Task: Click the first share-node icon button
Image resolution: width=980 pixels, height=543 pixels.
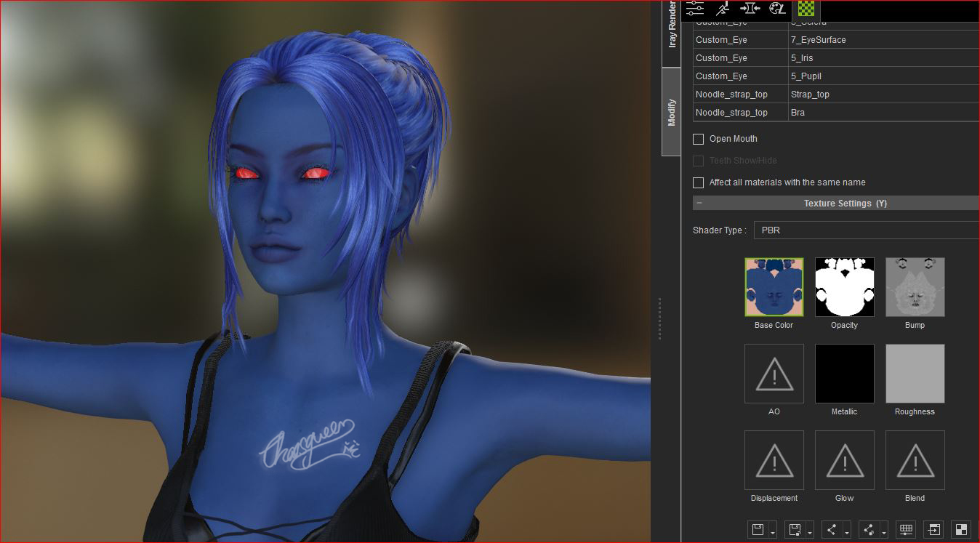Action: [832, 529]
